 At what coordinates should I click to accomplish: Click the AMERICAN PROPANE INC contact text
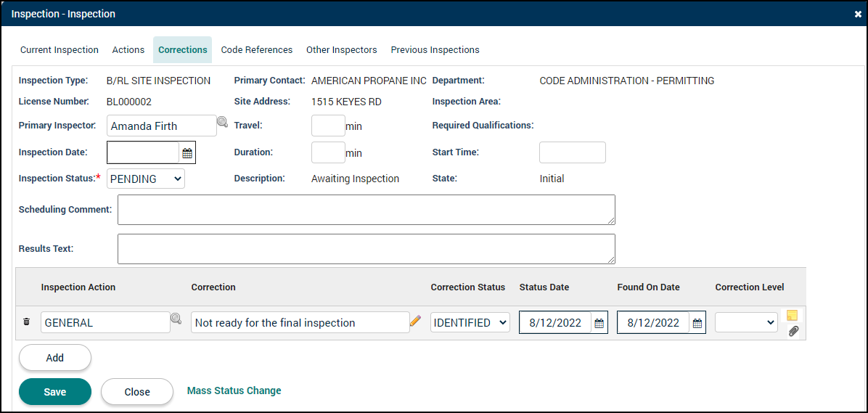click(369, 81)
